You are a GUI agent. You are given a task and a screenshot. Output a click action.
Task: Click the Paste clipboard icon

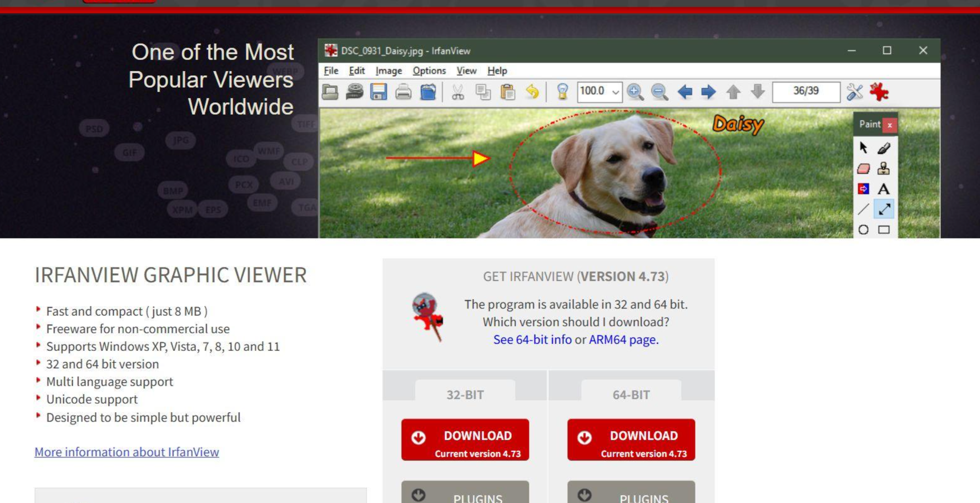click(508, 92)
